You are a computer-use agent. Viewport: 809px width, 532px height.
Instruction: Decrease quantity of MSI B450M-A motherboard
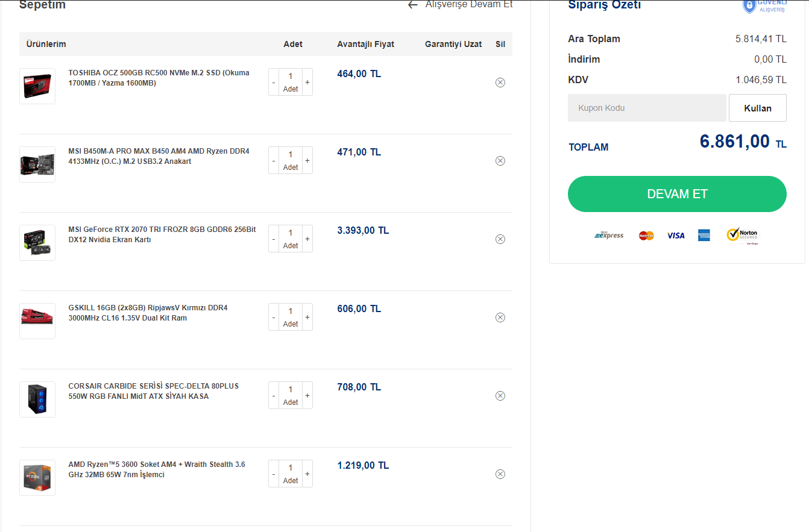274,160
